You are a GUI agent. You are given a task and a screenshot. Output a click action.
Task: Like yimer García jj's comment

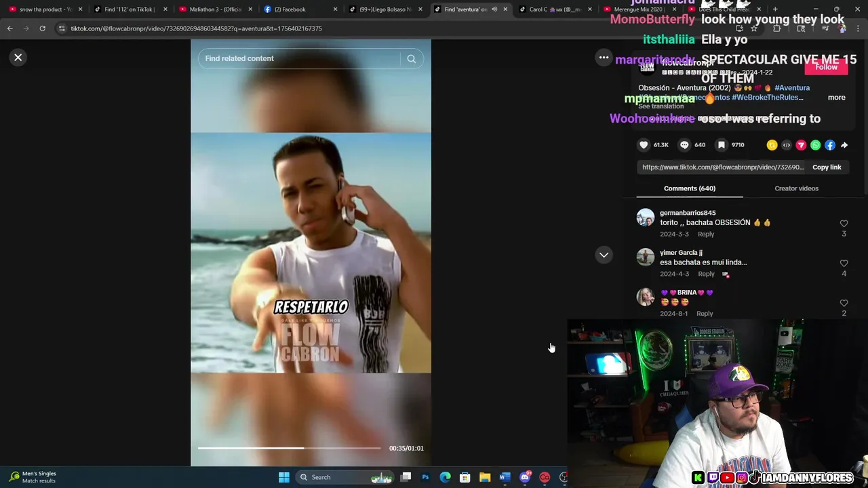(844, 264)
